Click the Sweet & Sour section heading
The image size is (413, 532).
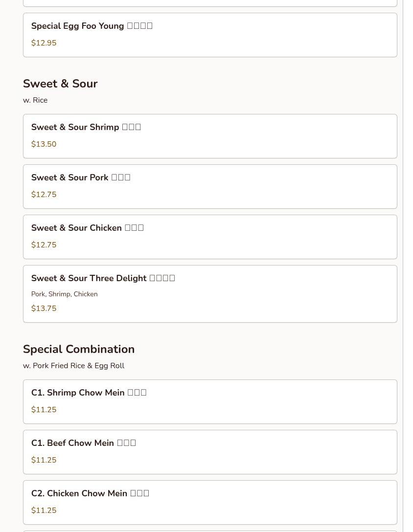click(x=60, y=84)
